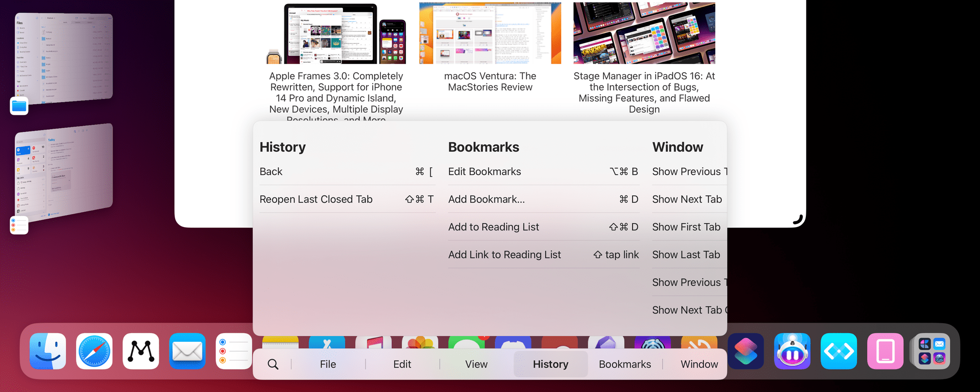980x392 pixels.
Task: Click the "⌥⌘ B" shortcut hint
Action: click(x=624, y=172)
